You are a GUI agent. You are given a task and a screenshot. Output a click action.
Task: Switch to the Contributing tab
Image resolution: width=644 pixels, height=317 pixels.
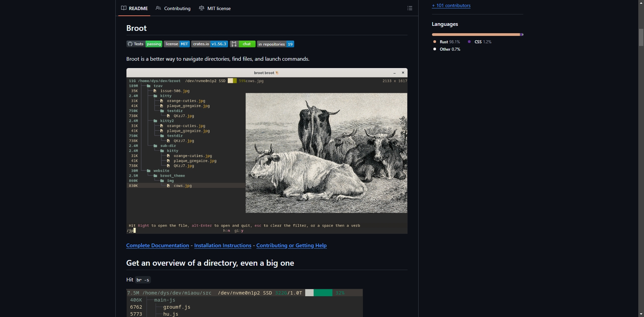tap(173, 8)
